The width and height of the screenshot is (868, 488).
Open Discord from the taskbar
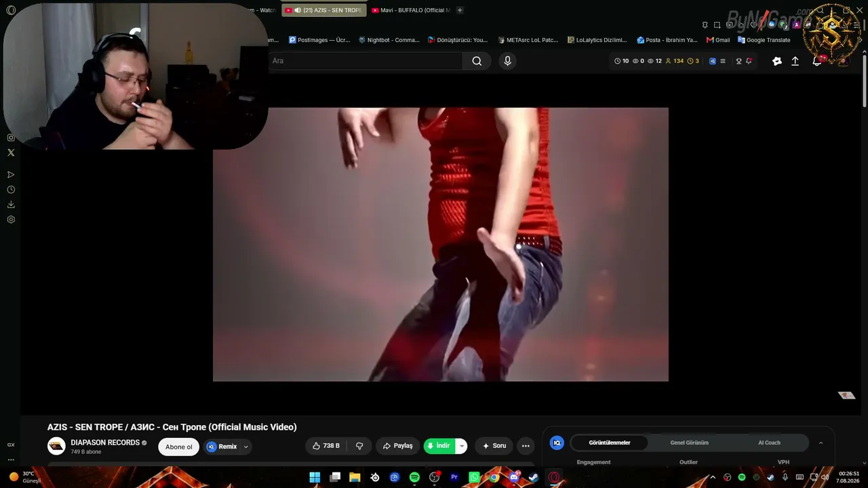point(514,477)
